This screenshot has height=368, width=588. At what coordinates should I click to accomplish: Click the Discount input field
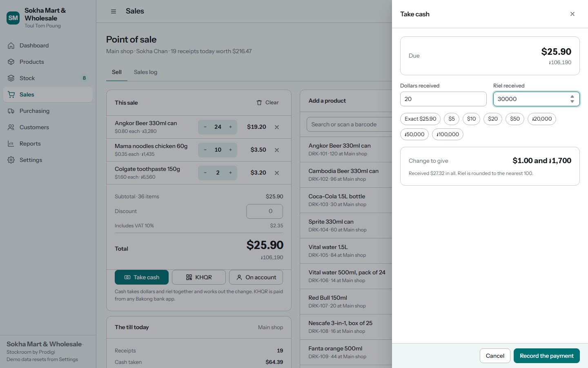pos(265,211)
